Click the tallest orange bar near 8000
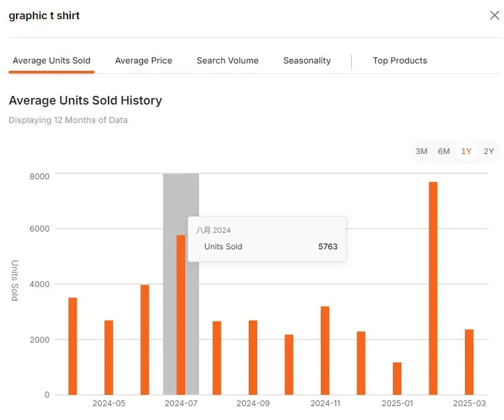 pyautogui.click(x=433, y=288)
